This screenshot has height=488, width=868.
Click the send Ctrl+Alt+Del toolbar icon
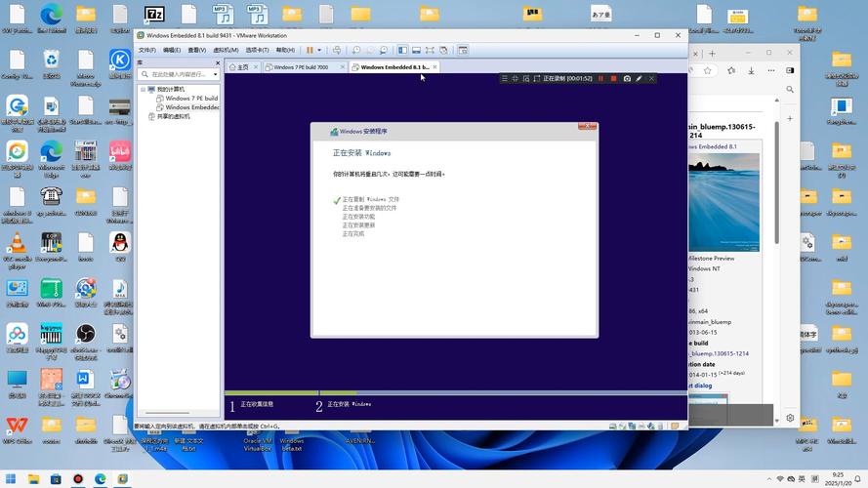pos(337,50)
